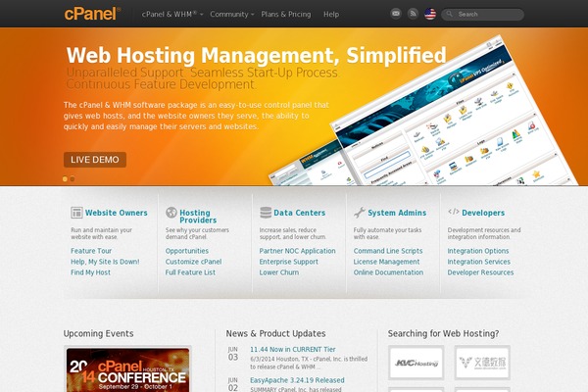Image resolution: width=588 pixels, height=392 pixels.
Task: Open the email contact icon in header
Action: (x=396, y=14)
